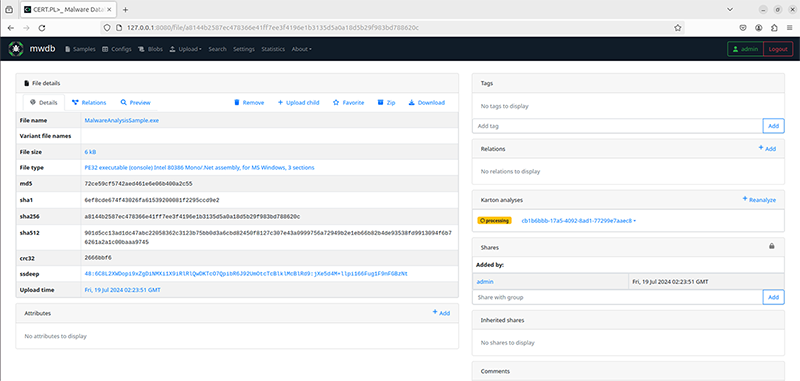This screenshot has width=800, height=381.
Task: Open the browser hamburger menu
Action: [789, 28]
